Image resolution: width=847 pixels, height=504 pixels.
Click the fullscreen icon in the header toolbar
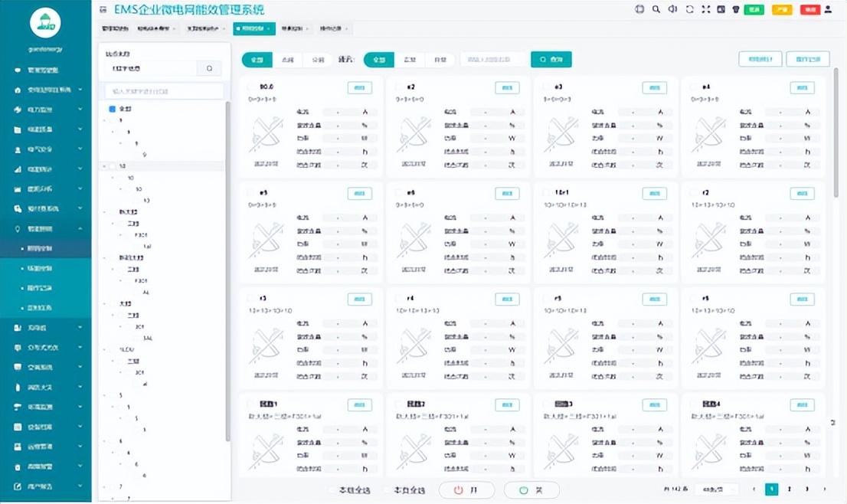coord(707,8)
